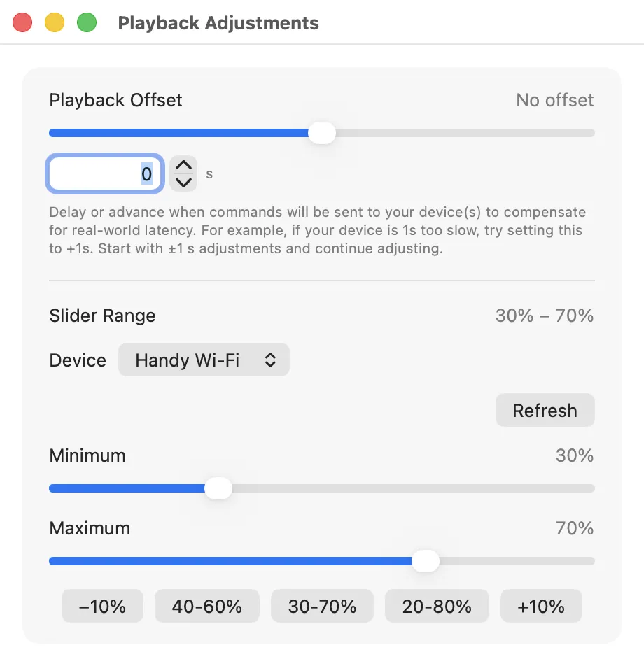The height and width of the screenshot is (666, 644).
Task: Click the Playback Adjustments title bar
Action: pyautogui.click(x=219, y=22)
